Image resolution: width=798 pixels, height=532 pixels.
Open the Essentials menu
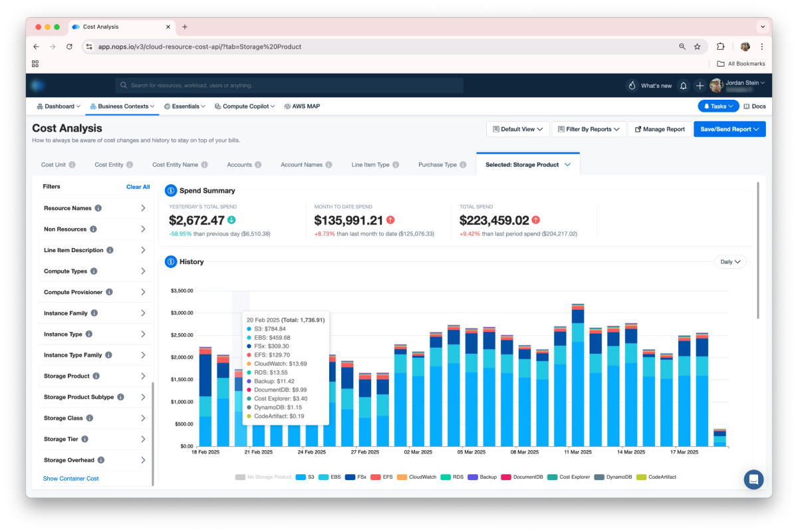[184, 106]
